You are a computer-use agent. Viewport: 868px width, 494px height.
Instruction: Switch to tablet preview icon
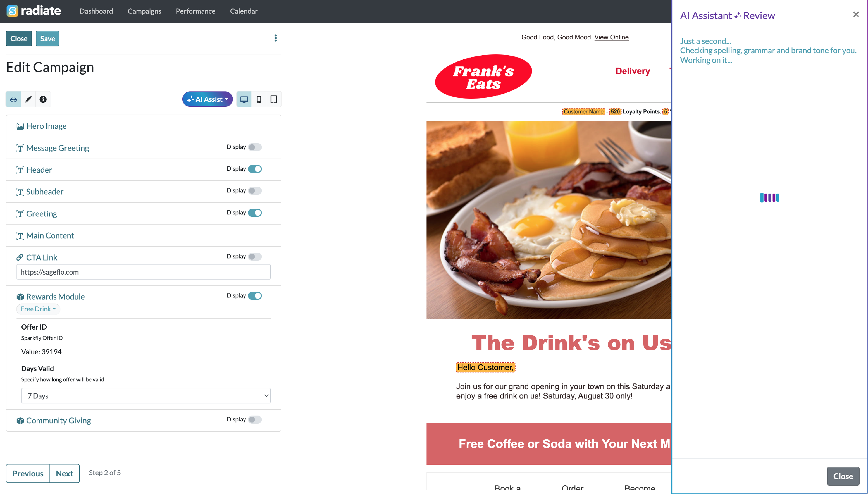click(x=274, y=100)
